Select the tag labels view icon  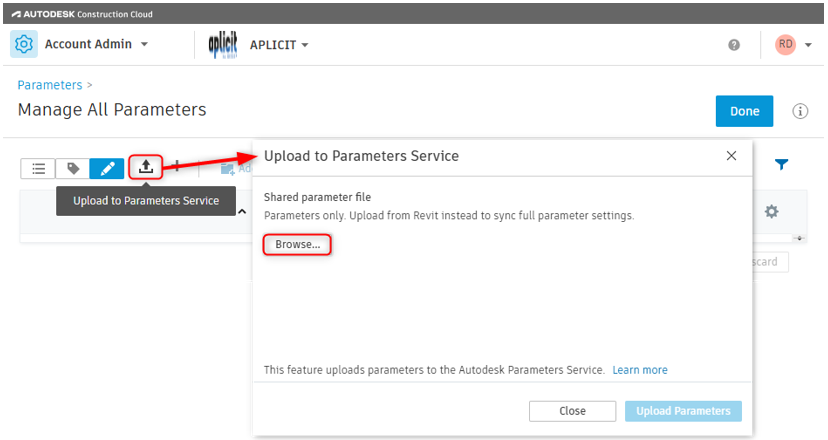73,168
